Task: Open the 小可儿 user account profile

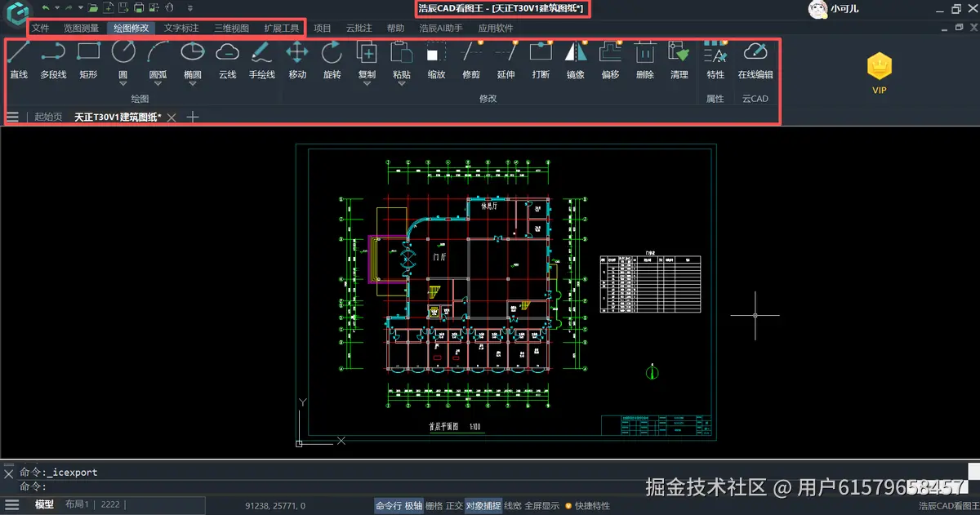Action: (x=835, y=9)
